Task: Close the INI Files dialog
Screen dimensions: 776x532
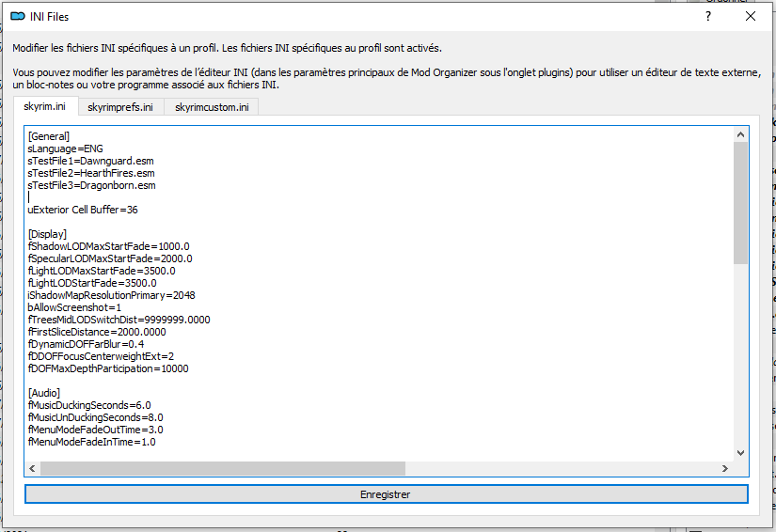Action: pos(751,16)
